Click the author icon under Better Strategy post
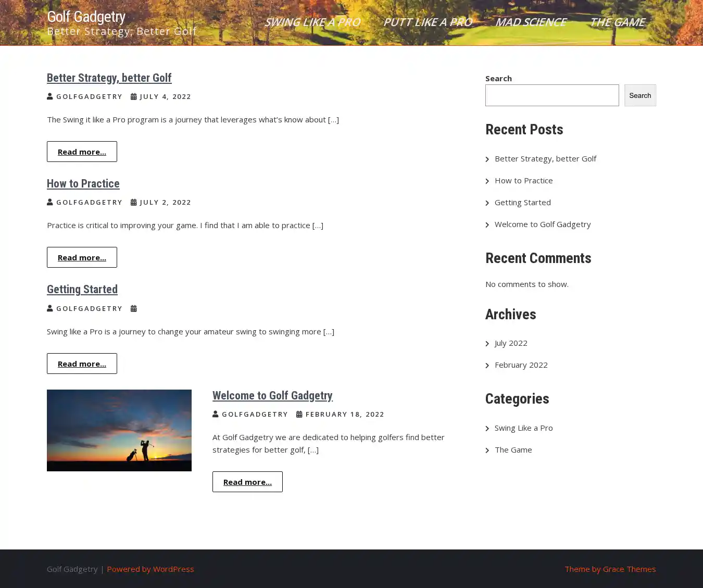Viewport: 703px width, 588px height. tap(50, 96)
